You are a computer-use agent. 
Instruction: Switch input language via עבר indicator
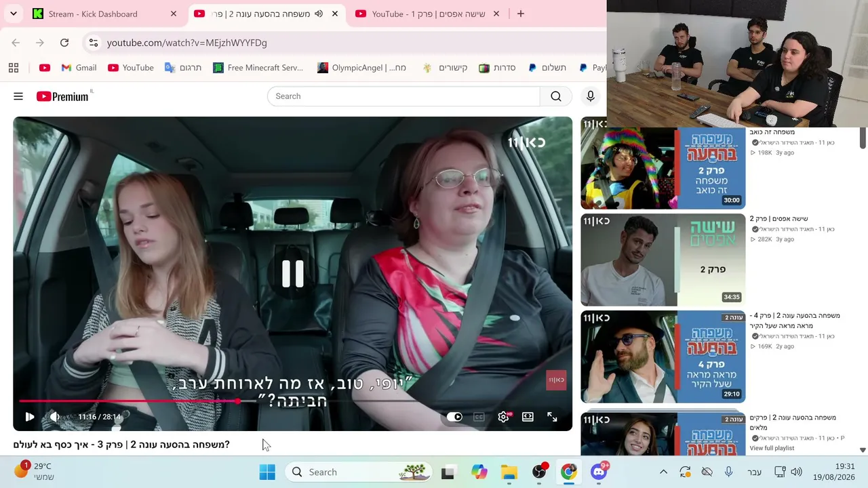coord(754,472)
